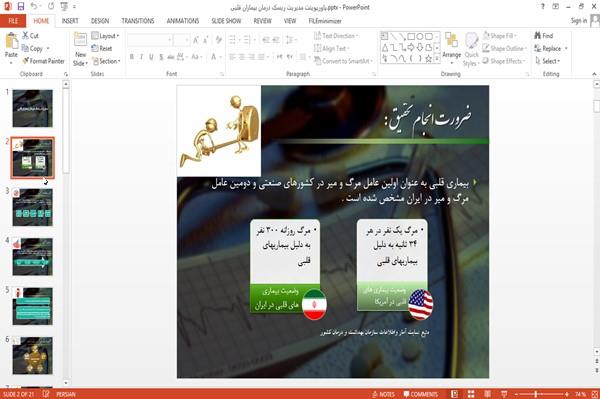
Task: Decrease the font size
Action: [206, 40]
